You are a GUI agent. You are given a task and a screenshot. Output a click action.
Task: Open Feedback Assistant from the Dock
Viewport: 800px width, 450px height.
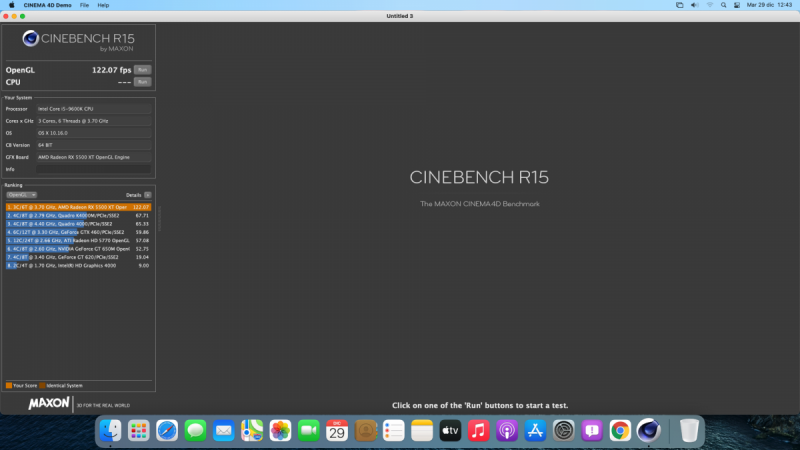(592, 431)
